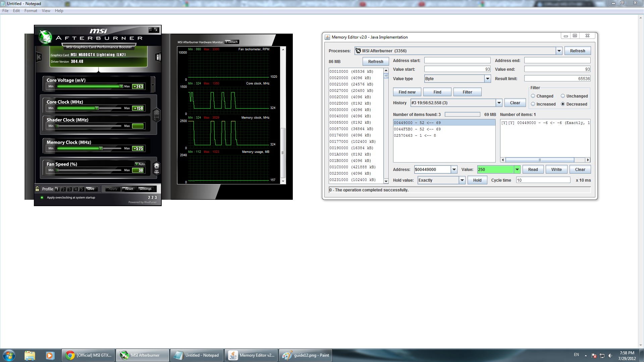Click the network tray icon

(x=602, y=355)
